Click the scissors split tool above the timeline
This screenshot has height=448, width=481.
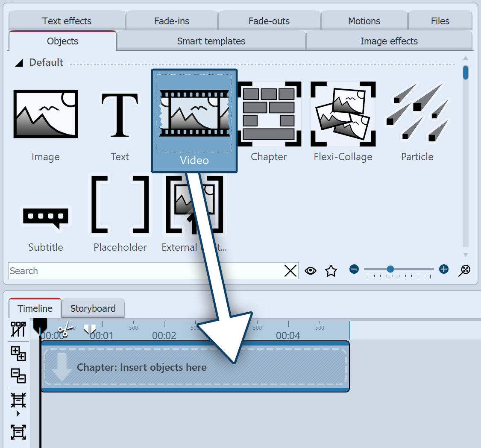pos(66,329)
